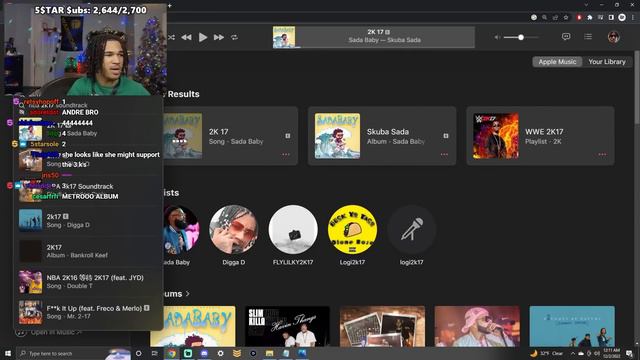Open Chrome tab search dropdown

(586, 5)
